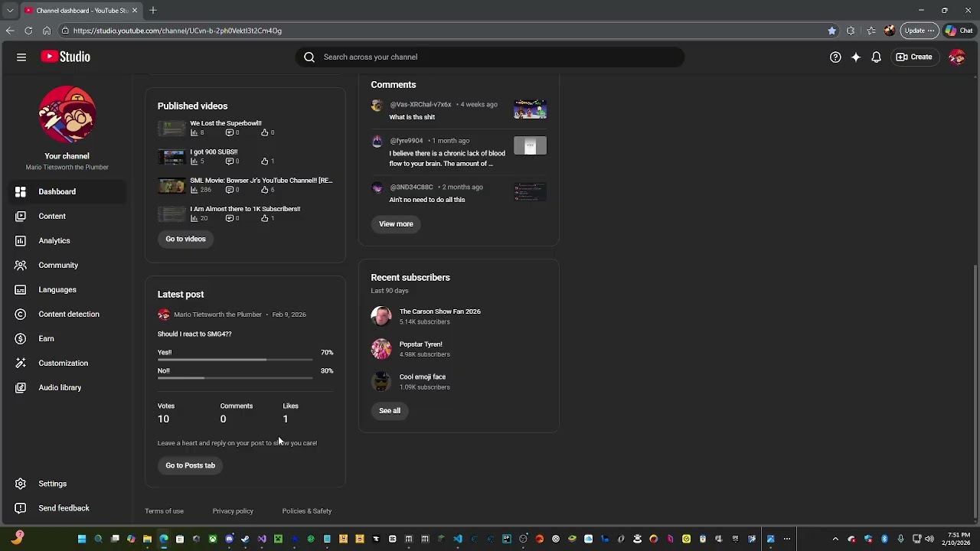The height and width of the screenshot is (551, 980).
Task: Open the account avatar menu
Action: coord(956,57)
